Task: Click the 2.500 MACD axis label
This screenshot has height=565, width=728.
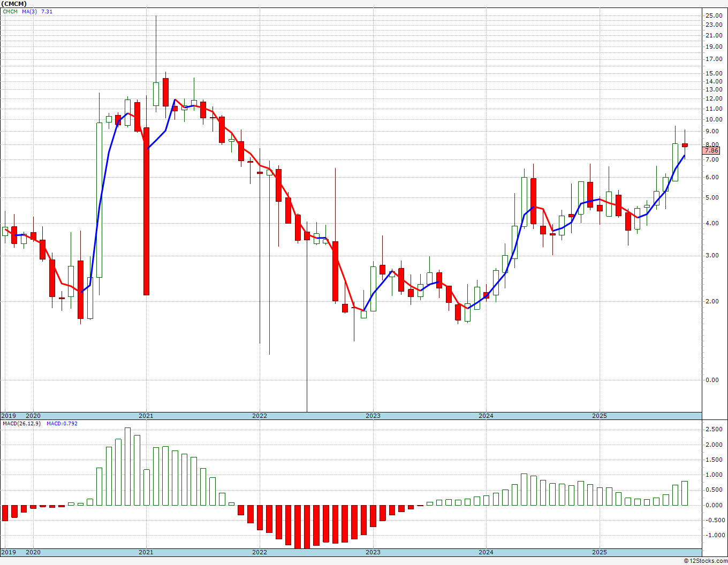Action: coord(714,430)
